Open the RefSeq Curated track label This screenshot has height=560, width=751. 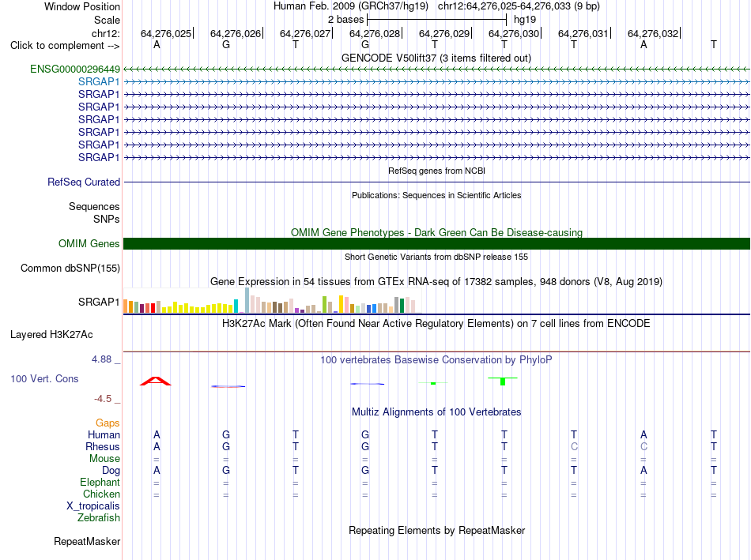(x=83, y=182)
